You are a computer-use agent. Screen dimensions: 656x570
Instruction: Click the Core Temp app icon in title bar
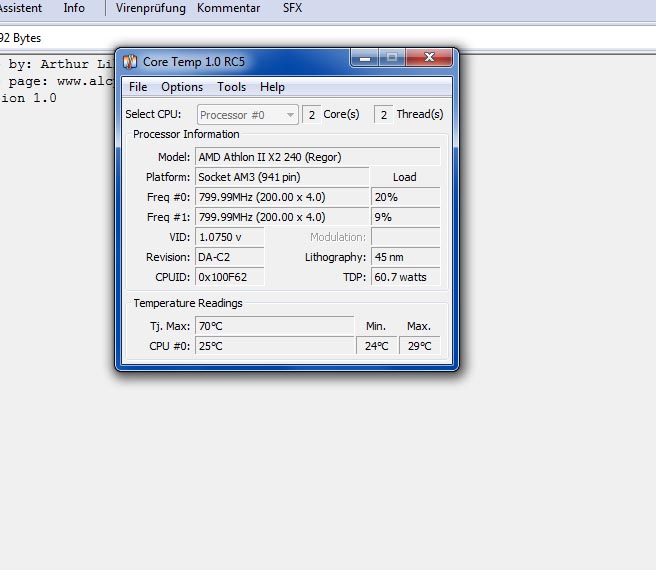coord(130,62)
